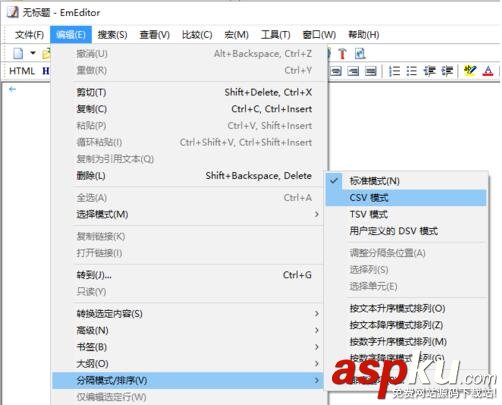Click 调整分隔条位置(A) submenu item
Viewport: 502px width, 405px height.
[x=406, y=253]
